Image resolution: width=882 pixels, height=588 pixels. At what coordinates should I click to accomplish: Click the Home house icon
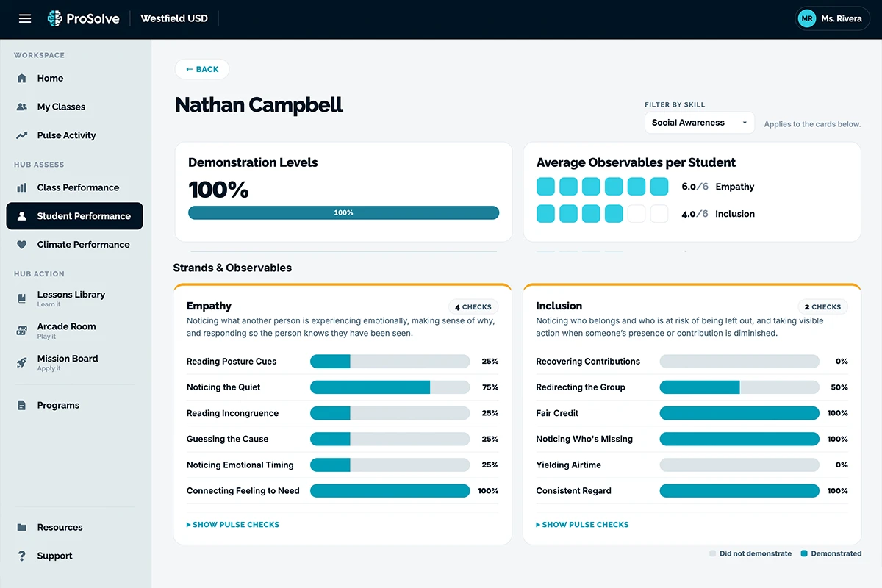[22, 79]
